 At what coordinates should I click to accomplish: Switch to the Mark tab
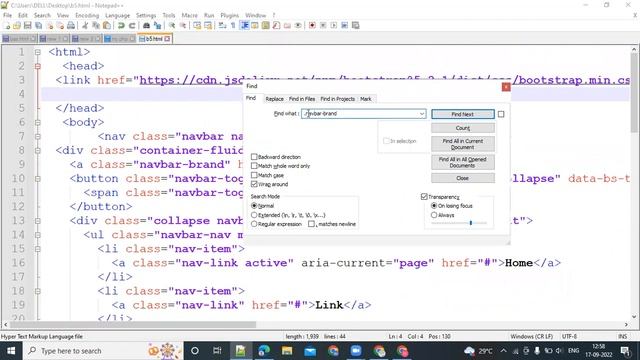click(366, 99)
